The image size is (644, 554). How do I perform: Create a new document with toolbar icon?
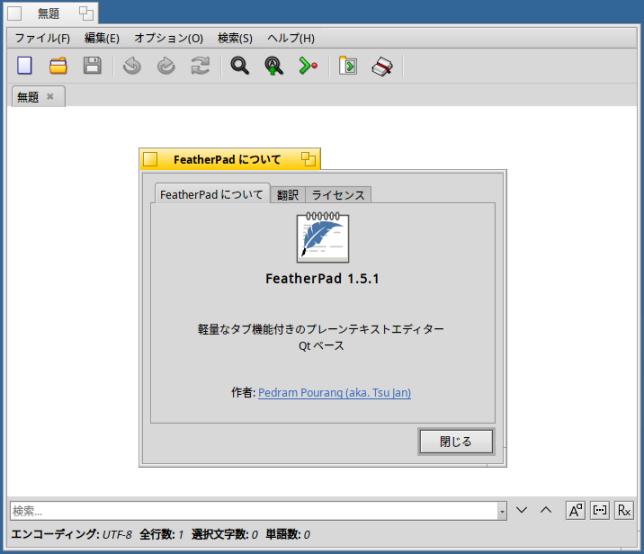[x=24, y=66]
